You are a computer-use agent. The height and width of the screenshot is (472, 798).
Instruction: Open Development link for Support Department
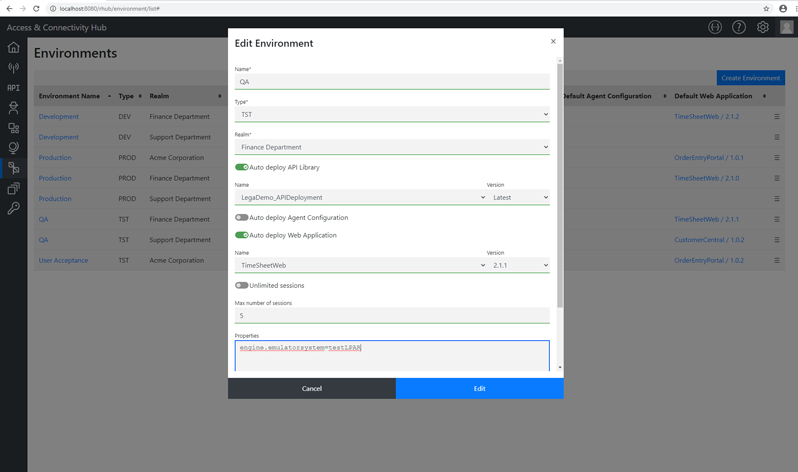click(59, 137)
